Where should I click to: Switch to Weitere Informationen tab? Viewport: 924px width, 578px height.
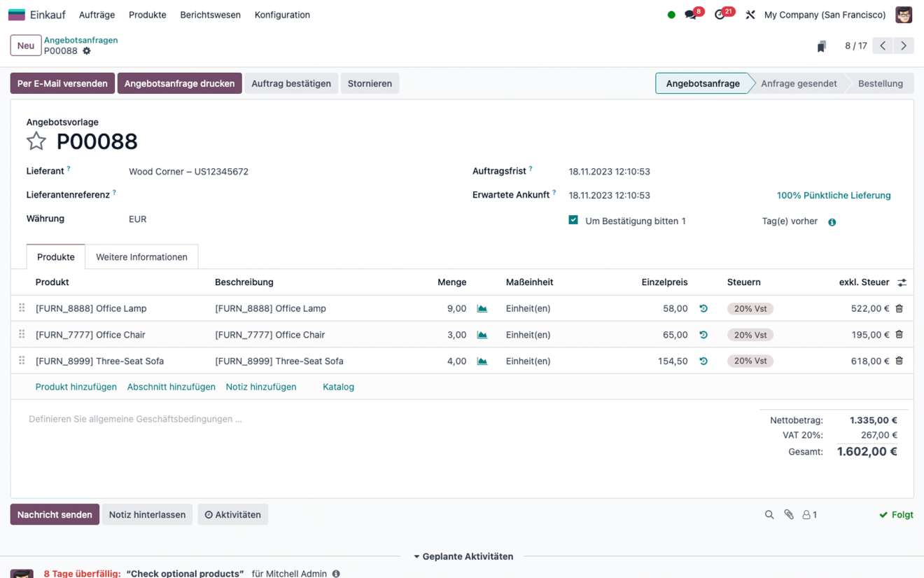[x=141, y=257]
